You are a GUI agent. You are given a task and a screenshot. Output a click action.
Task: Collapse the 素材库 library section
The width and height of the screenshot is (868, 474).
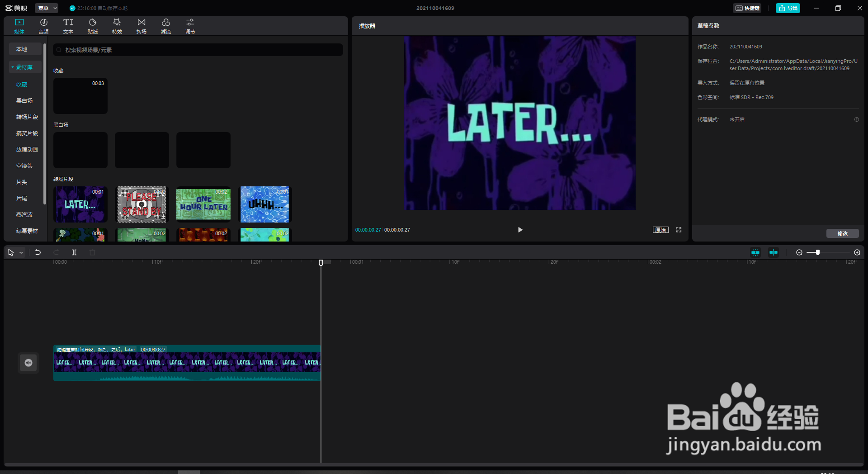[x=25, y=67]
